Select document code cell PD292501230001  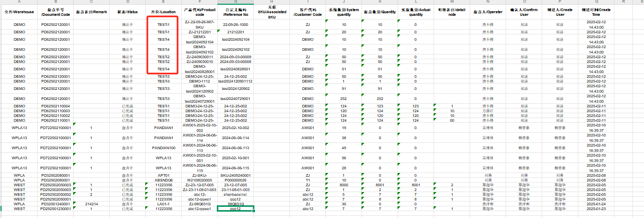[x=56, y=209]
